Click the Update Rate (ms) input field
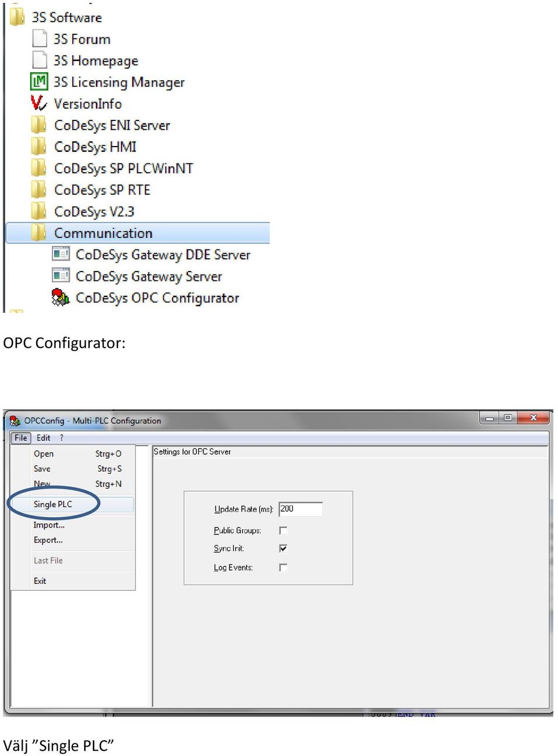The width and height of the screenshot is (558, 756). click(x=301, y=509)
